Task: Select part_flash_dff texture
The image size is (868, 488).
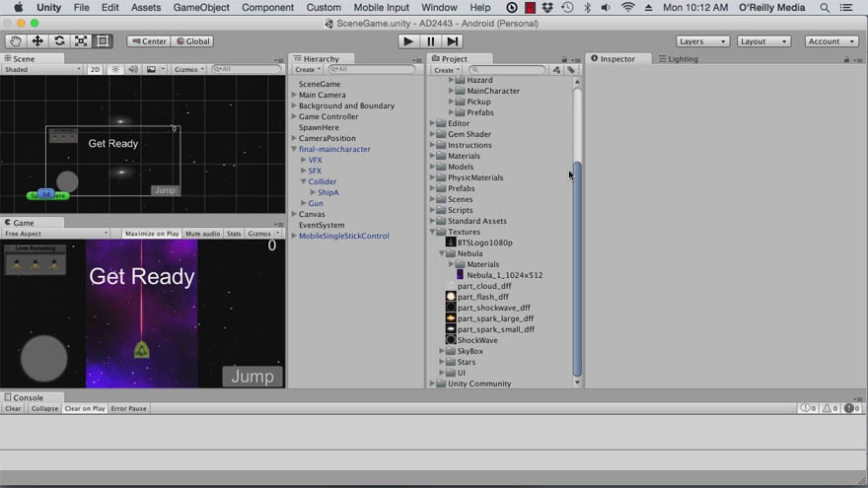Action: tap(482, 297)
